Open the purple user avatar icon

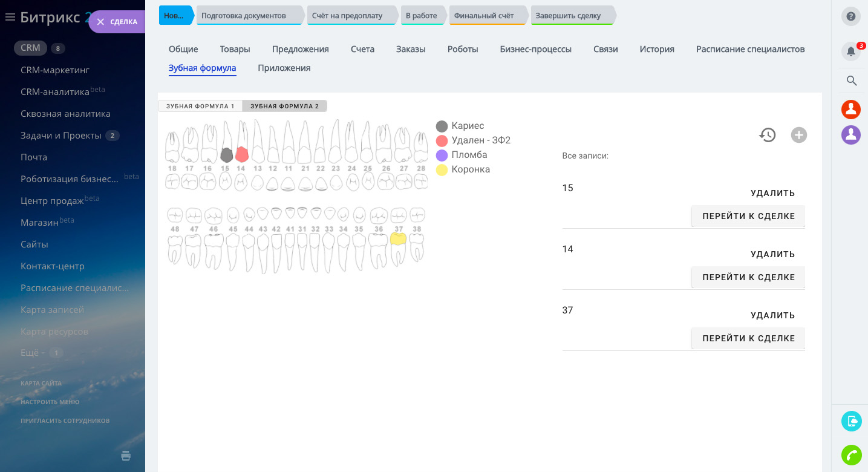[850, 134]
